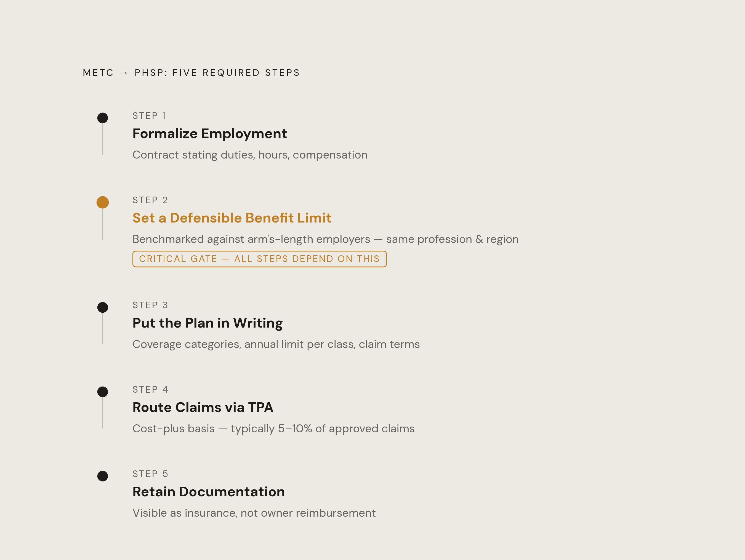Select the contract duties description text
This screenshot has width=745, height=560.
tap(250, 155)
